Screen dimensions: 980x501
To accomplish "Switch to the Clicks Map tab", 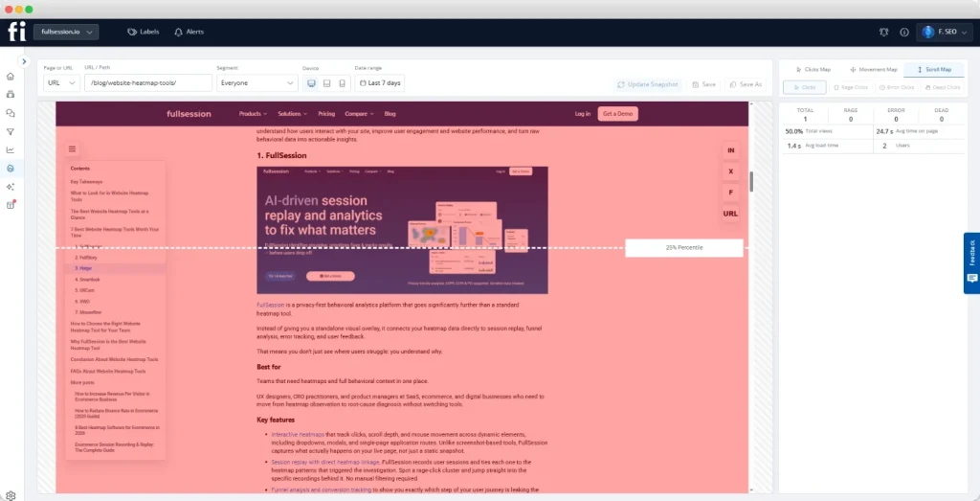I will pyautogui.click(x=813, y=69).
